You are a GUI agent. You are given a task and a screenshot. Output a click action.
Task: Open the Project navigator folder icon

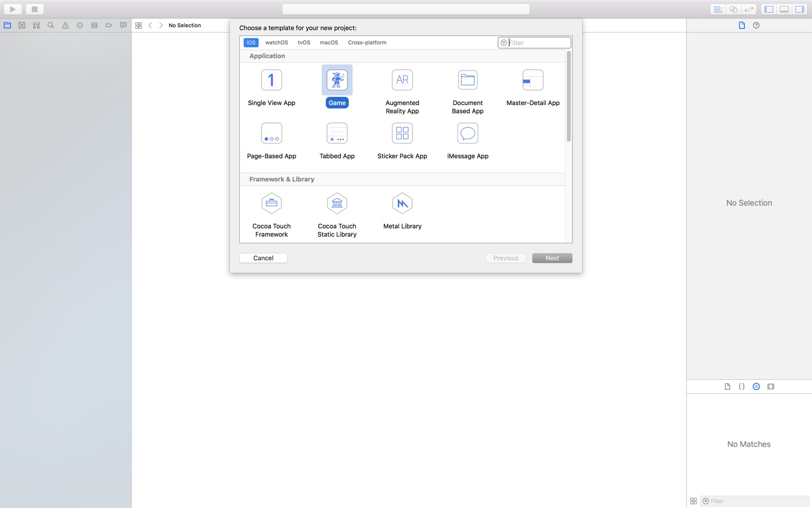tap(8, 25)
